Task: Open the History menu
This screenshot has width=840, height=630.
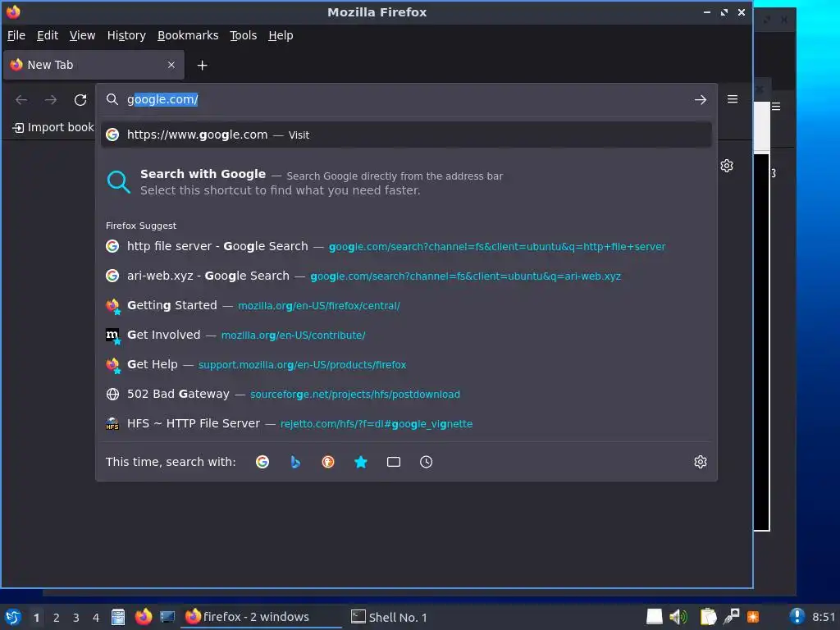Action: pyautogui.click(x=126, y=35)
